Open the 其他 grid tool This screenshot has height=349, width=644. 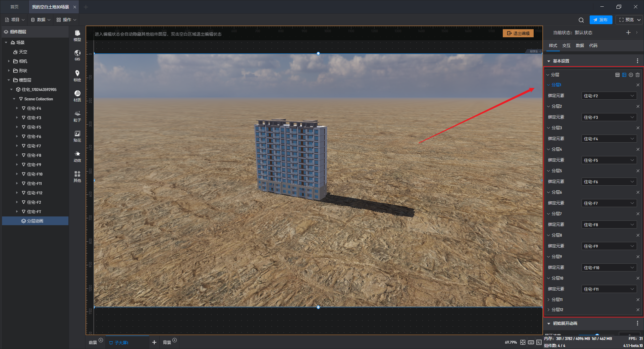click(x=77, y=176)
